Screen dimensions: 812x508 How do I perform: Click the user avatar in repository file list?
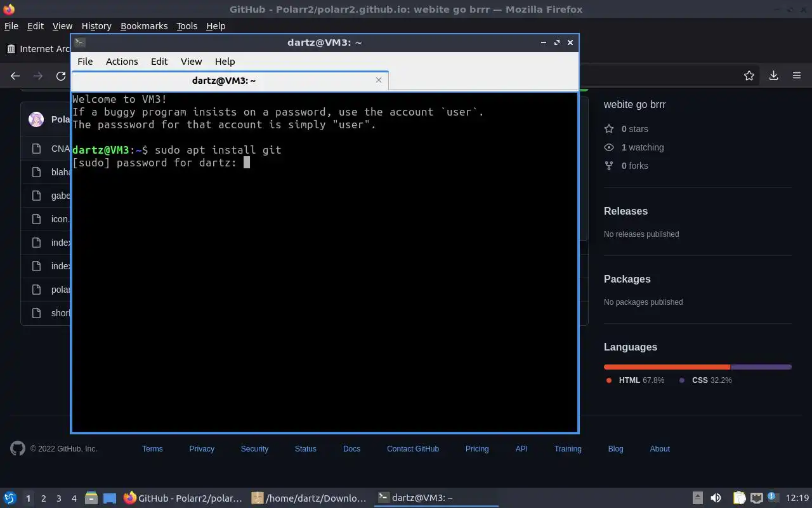37,119
